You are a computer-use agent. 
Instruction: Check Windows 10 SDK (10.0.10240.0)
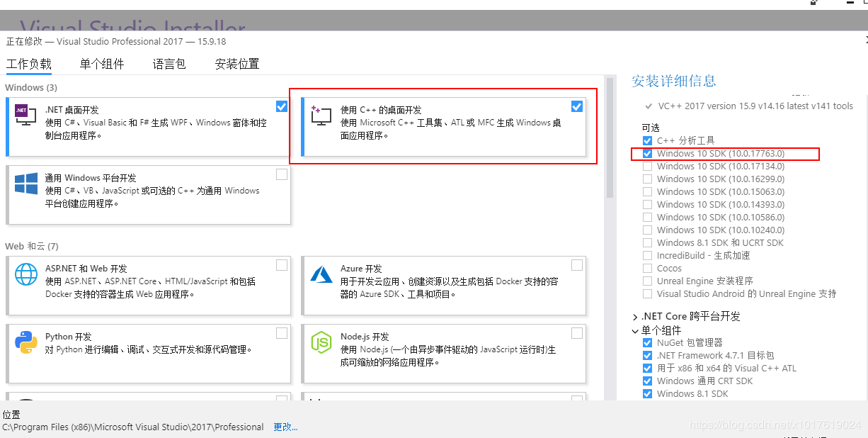[647, 230]
